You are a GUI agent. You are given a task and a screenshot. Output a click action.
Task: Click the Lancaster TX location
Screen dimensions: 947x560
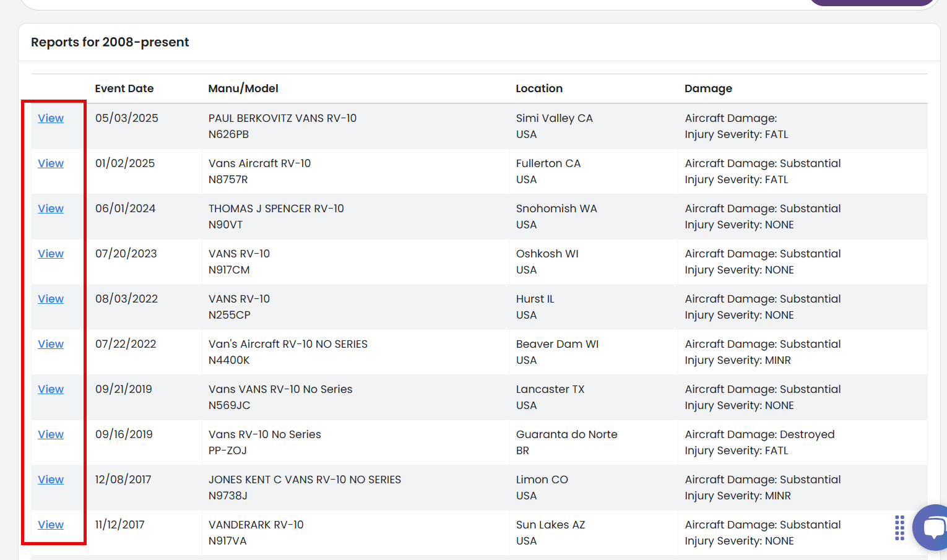(550, 389)
